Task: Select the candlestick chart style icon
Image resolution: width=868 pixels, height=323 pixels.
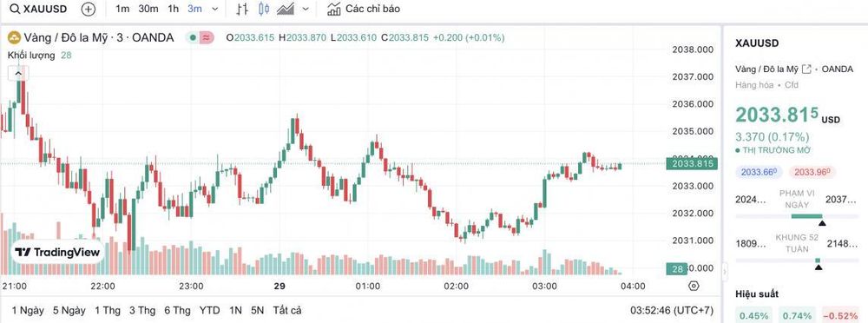Action: point(264,9)
